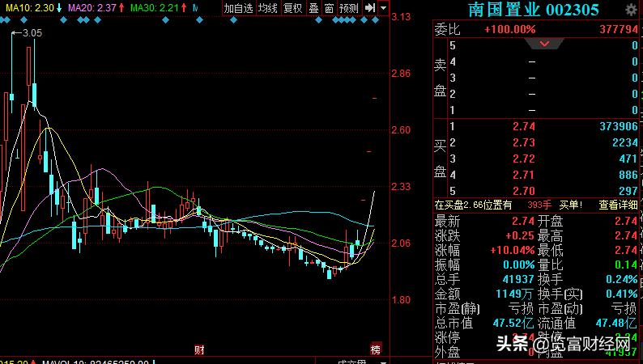Collapse the sell order panel with red chevron
The height and width of the screenshot is (364, 643).
(x=544, y=44)
